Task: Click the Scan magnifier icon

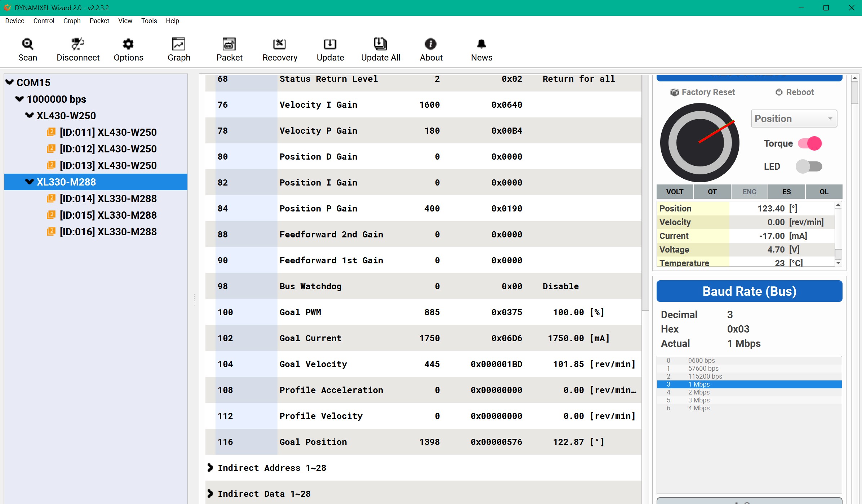Action: [27, 44]
